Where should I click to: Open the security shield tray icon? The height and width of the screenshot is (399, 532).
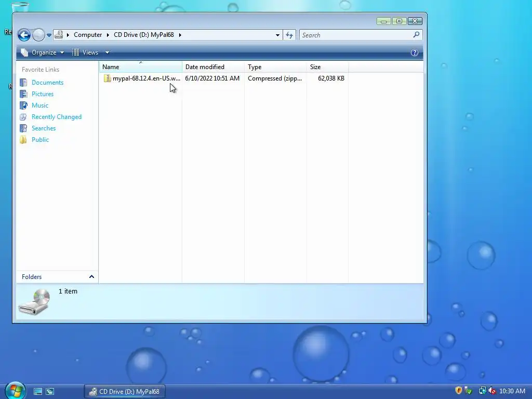[458, 391]
